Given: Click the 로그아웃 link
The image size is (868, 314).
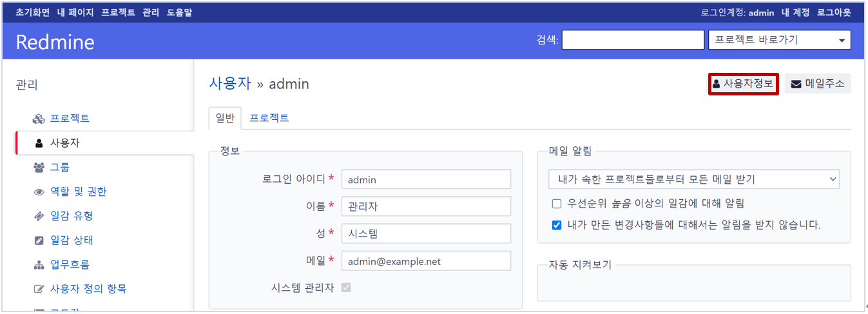Looking at the screenshot, I should [834, 12].
